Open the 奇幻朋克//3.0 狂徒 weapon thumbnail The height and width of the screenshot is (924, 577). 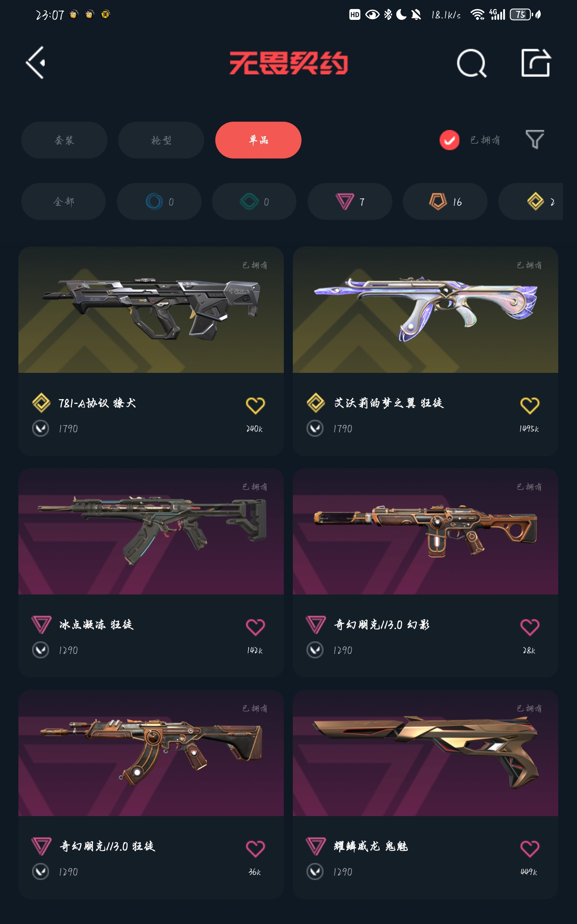tap(151, 753)
